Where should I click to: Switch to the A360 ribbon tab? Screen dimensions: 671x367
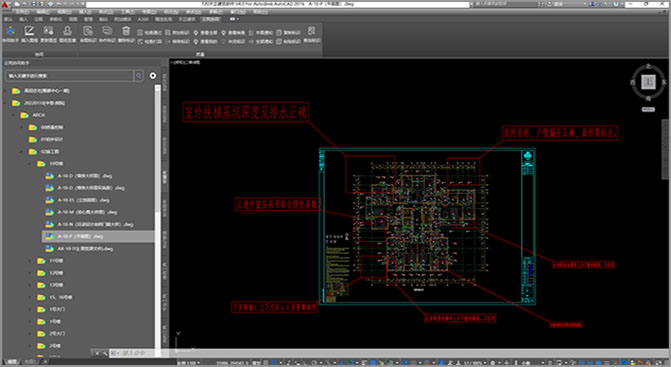click(x=143, y=19)
